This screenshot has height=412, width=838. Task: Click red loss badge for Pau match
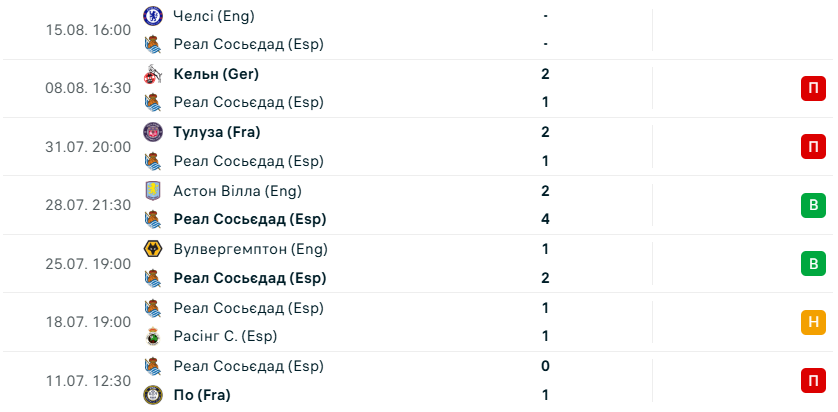[x=813, y=381]
